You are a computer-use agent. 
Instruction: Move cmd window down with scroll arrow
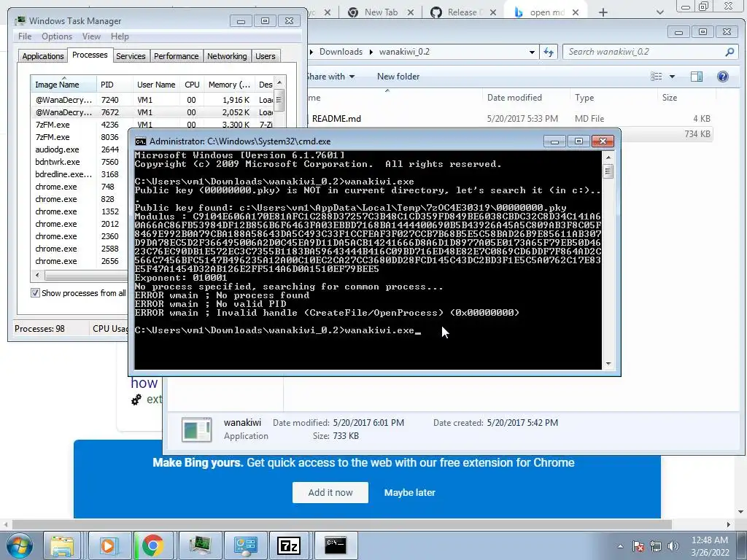(x=608, y=365)
